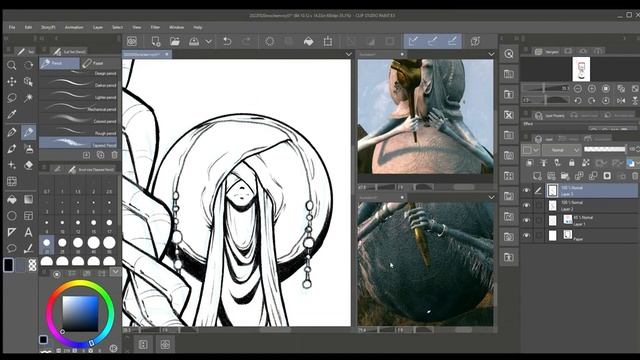
Task: Select the Gradient tool
Action: pos(28,199)
